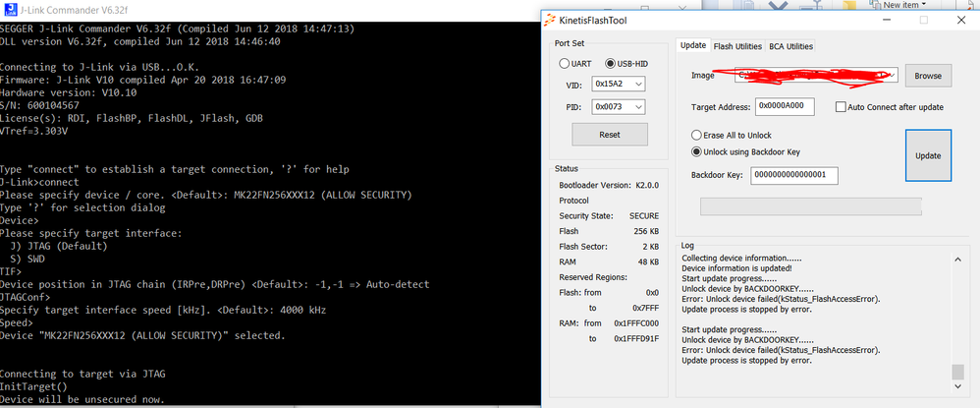The image size is (980, 408).
Task: Click the 'Reserved Regions:' label
Action: [x=593, y=276]
